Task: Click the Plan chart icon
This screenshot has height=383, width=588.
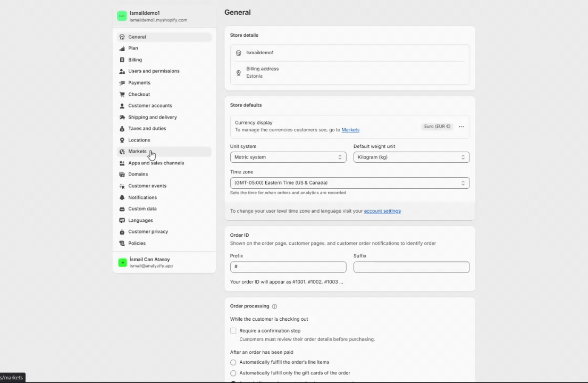Action: tap(122, 48)
